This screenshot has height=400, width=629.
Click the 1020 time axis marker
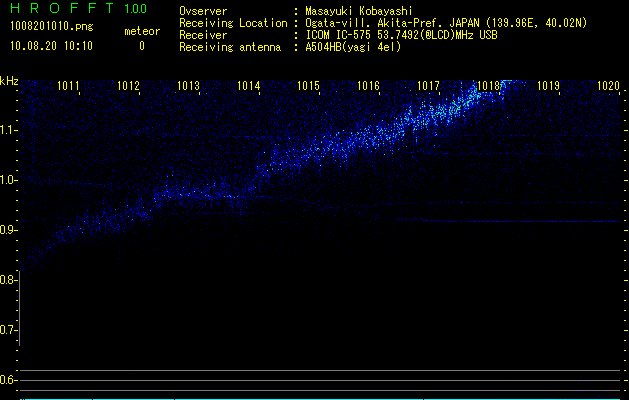608,86
